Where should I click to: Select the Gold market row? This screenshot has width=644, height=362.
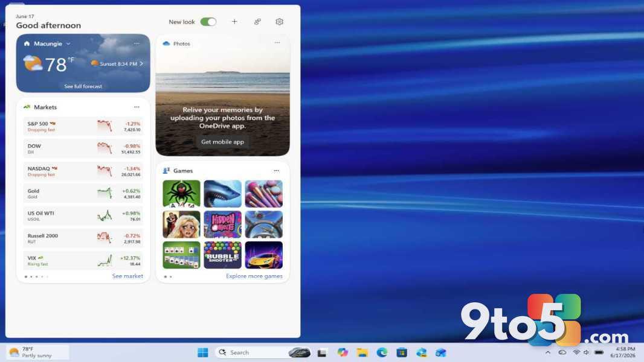(x=83, y=194)
